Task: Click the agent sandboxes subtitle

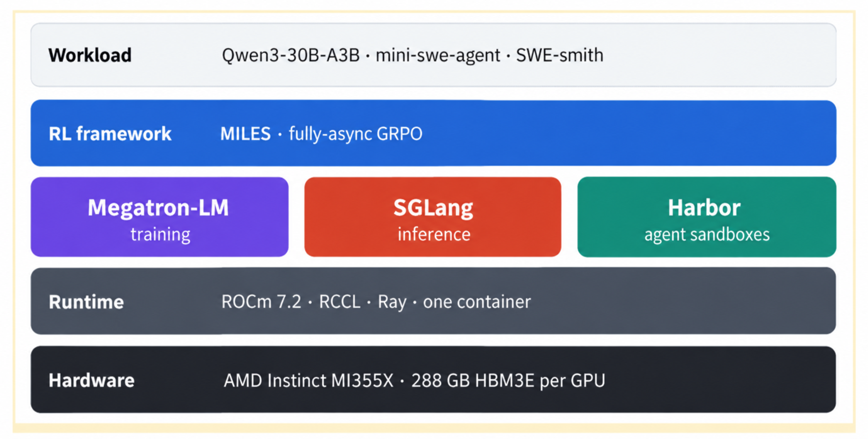Action: coord(707,235)
